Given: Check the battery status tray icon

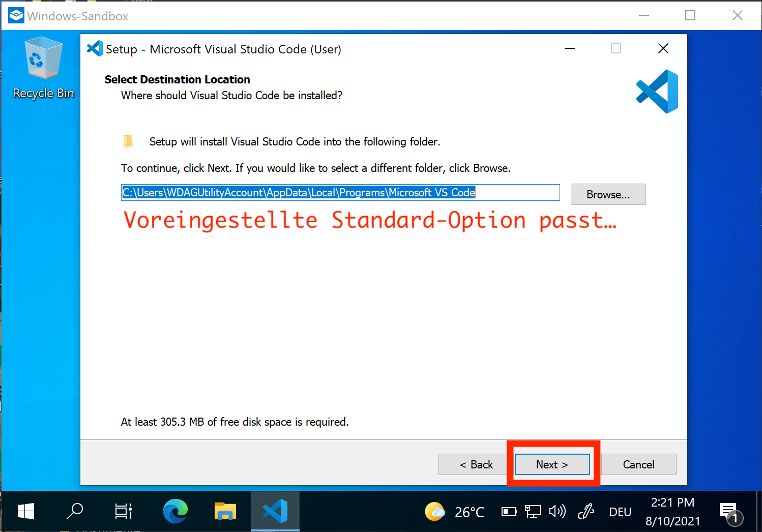Looking at the screenshot, I should pyautogui.click(x=509, y=512).
